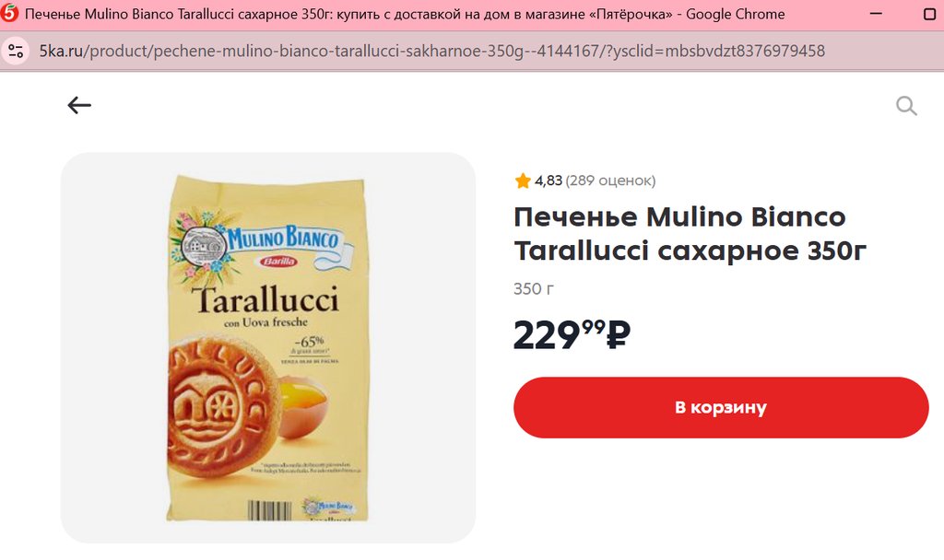View site information icon in address bar
This screenshot has height=560, width=944.
[x=16, y=51]
